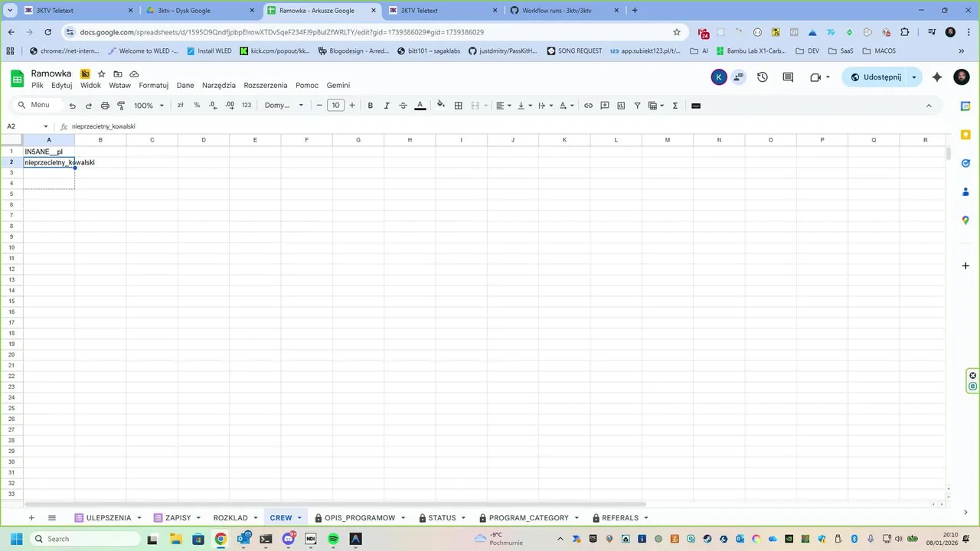Open the Edytuj menu
The height and width of the screenshot is (551, 980).
coord(62,86)
